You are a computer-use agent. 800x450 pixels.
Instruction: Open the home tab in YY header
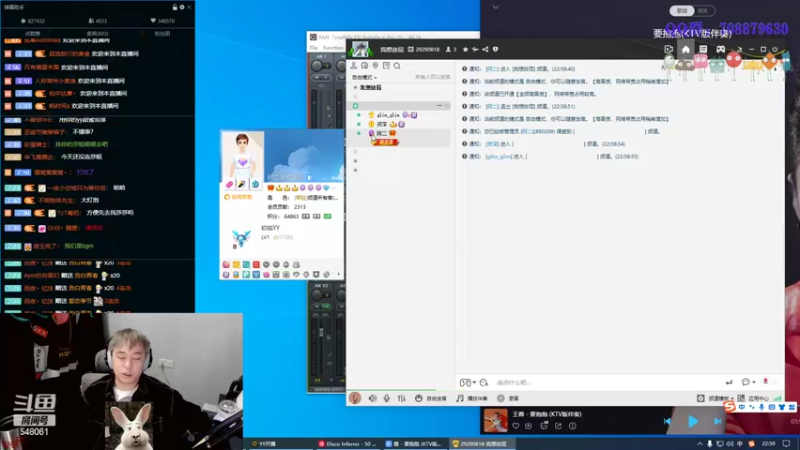point(686,49)
